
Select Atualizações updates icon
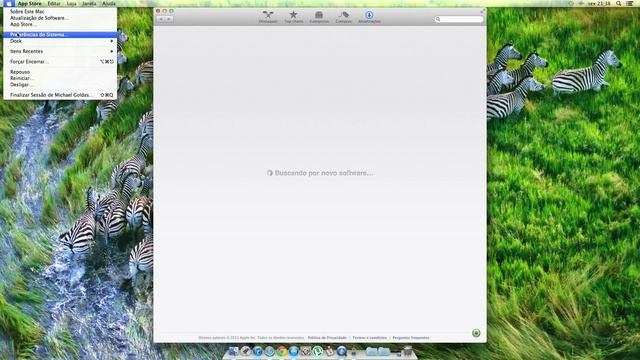point(369,17)
